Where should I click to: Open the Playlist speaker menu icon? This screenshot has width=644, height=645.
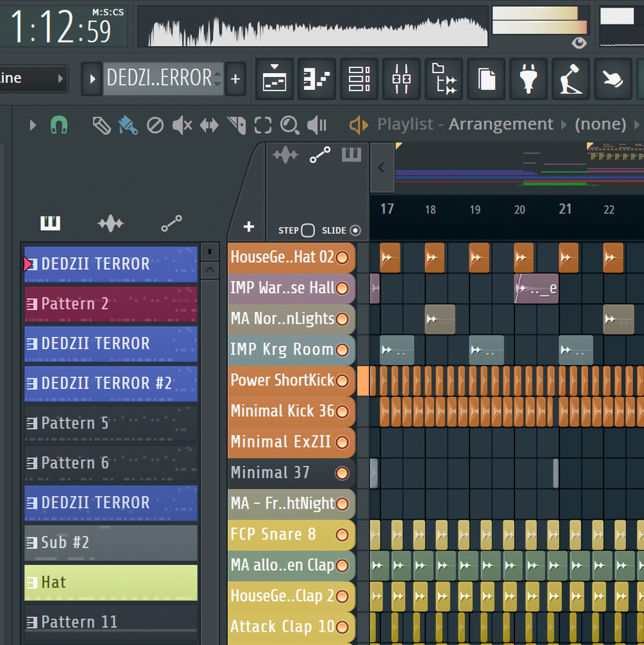coord(358,125)
